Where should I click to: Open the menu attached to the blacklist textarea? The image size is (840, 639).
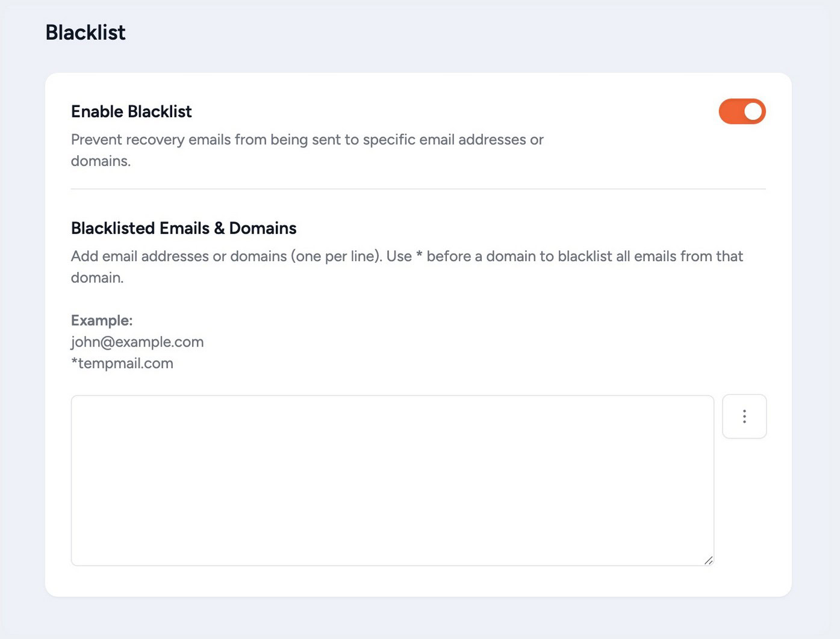(x=744, y=416)
